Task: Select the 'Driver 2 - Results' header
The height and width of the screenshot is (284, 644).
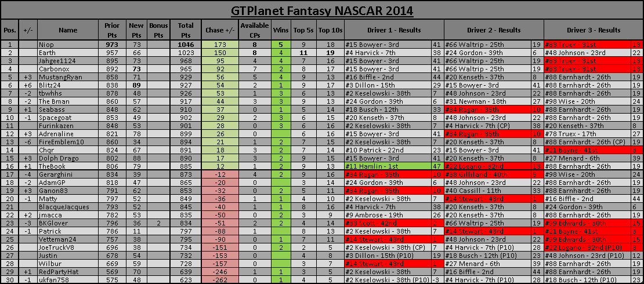Action: (x=494, y=30)
